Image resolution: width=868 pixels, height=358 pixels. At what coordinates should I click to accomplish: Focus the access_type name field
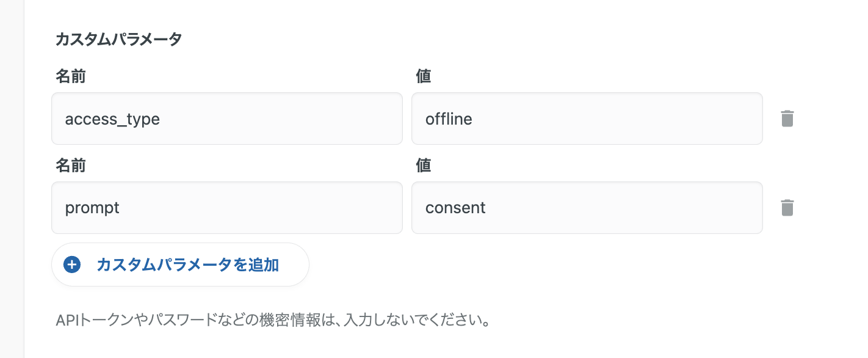(x=226, y=119)
